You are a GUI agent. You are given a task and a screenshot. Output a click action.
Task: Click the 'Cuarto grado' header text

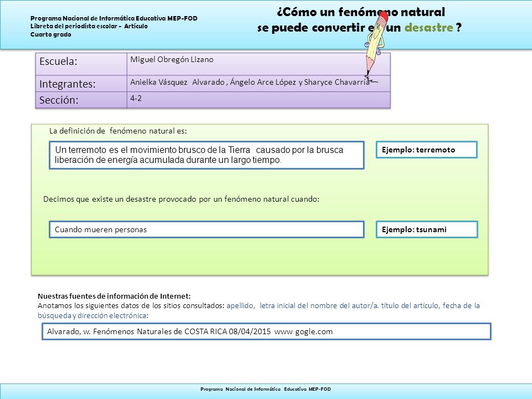click(51, 34)
